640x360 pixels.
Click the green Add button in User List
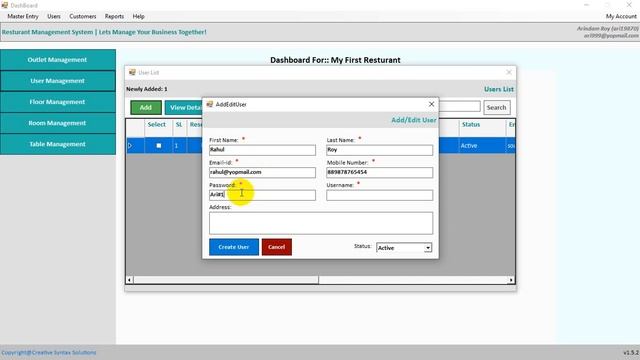(146, 107)
